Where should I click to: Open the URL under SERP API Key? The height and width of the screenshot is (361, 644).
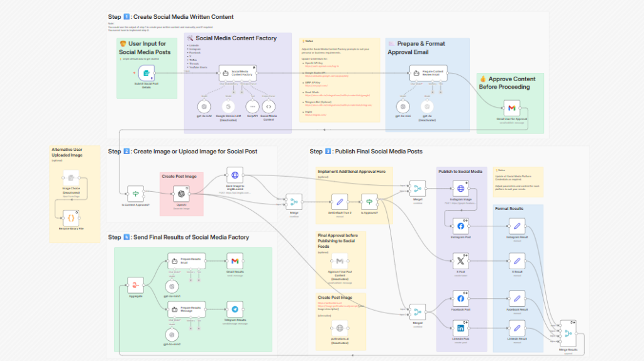316,86
